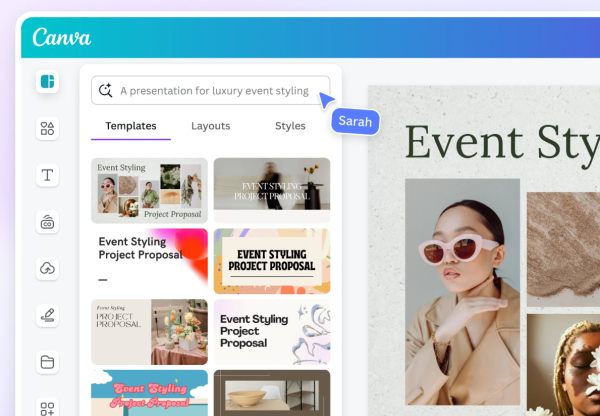This screenshot has height=416, width=600.
Task: Select the sand texture photo on canvas
Action: pos(563,249)
